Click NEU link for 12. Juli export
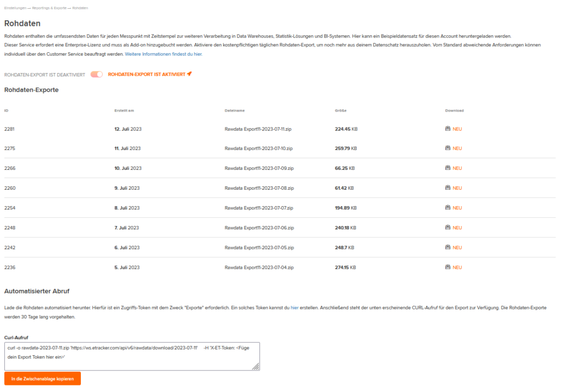This screenshot has width=563, height=392. [457, 129]
